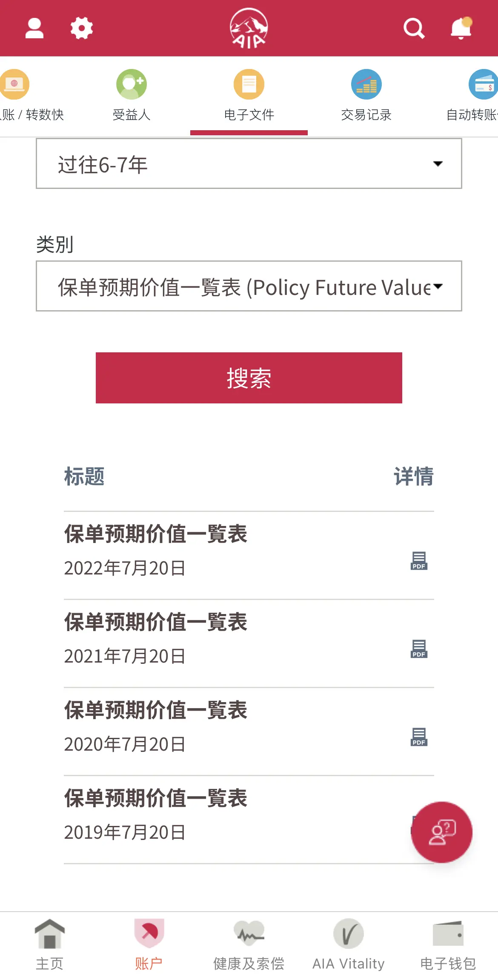This screenshot has width=498, height=980.
Task: Tap the AIA logo
Action: click(x=249, y=28)
